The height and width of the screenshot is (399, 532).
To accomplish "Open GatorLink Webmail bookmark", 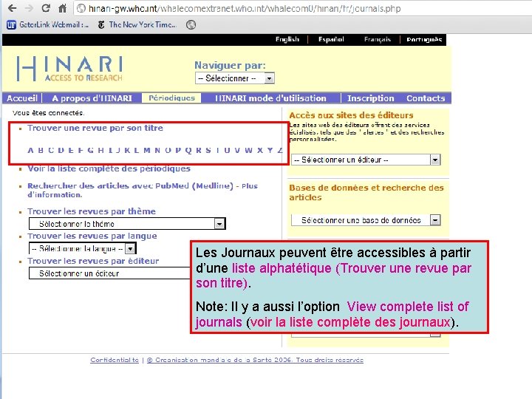I will [48, 25].
